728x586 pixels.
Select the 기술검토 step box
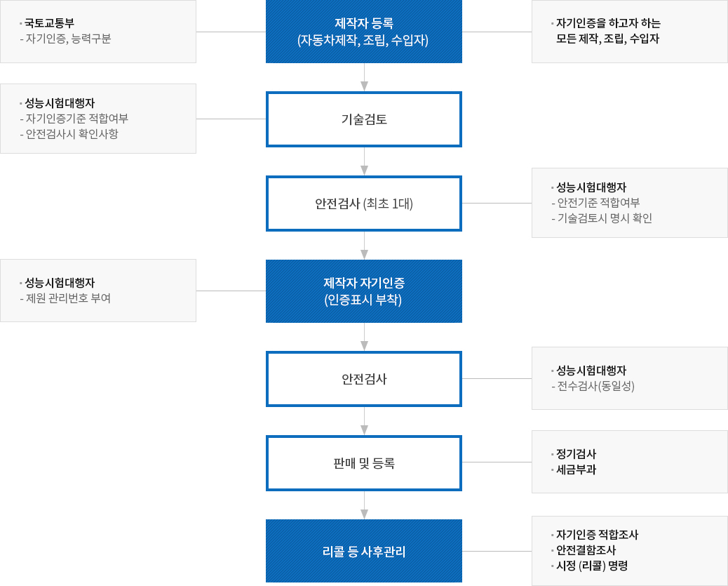pos(363,119)
